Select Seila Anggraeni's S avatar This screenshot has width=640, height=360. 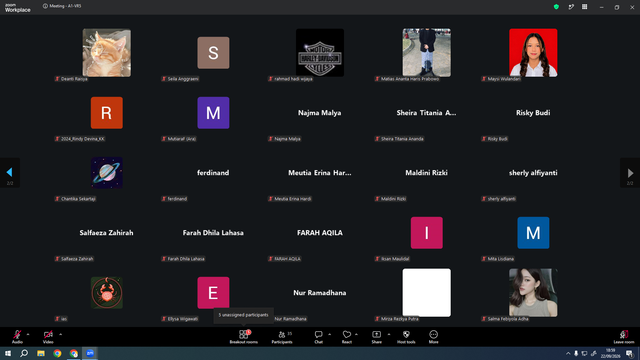coord(213,53)
